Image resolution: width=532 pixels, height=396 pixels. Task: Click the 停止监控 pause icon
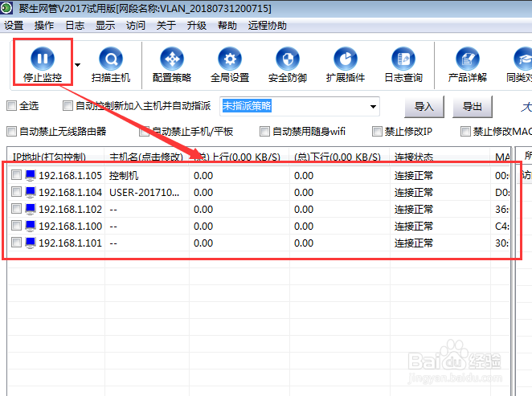(x=43, y=59)
